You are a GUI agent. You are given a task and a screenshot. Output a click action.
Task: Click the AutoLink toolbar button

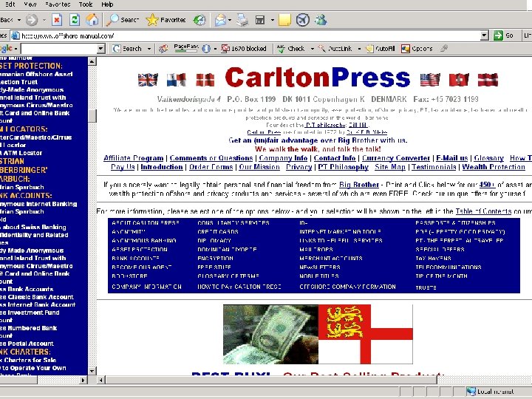(335, 49)
